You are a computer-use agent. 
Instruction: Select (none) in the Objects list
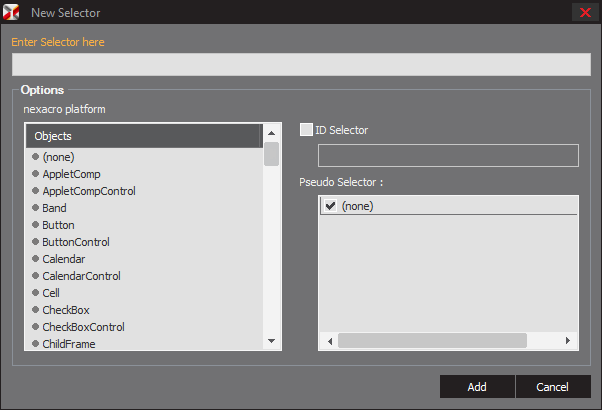58,157
